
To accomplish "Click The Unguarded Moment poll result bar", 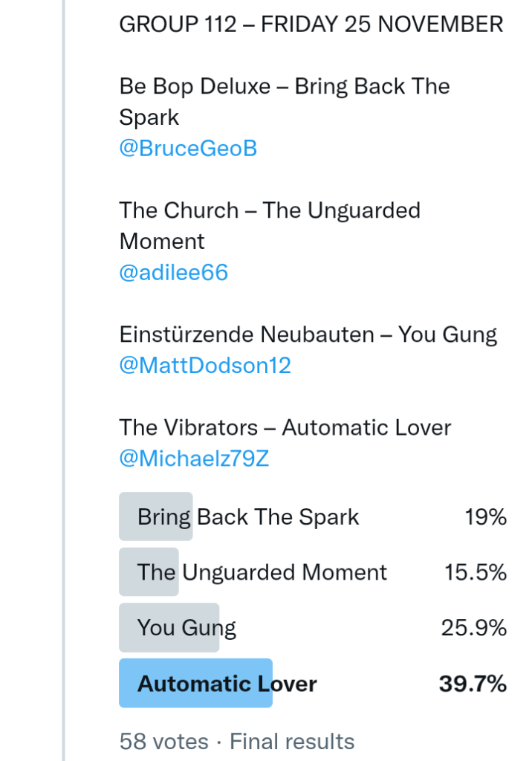I will point(262,572).
